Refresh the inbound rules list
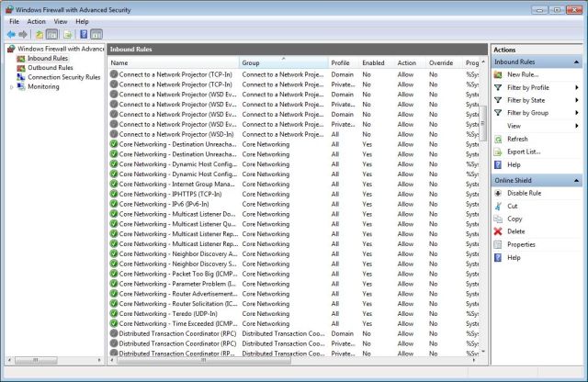Image resolution: width=588 pixels, height=382 pixels. (517, 139)
